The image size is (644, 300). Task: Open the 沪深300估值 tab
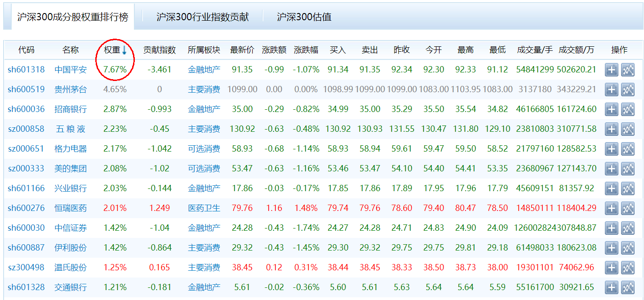(304, 17)
